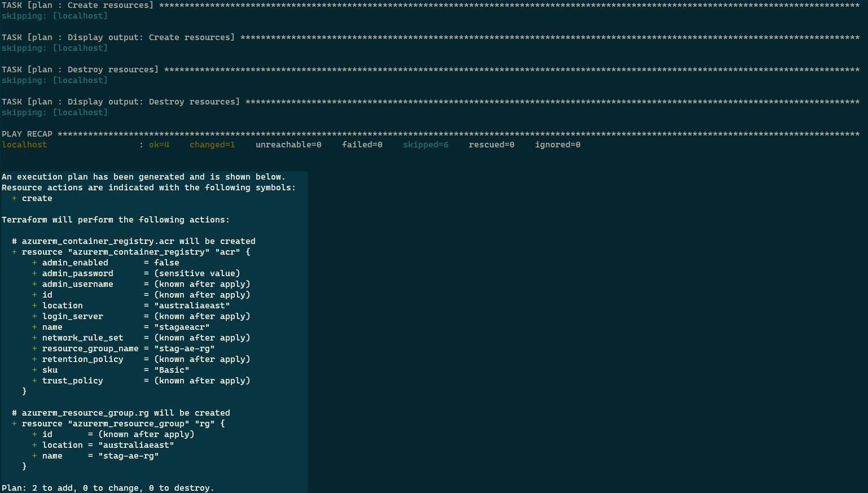Select the 'admin_username' attribute name
Screen dimensions: 868x493
click(x=78, y=284)
